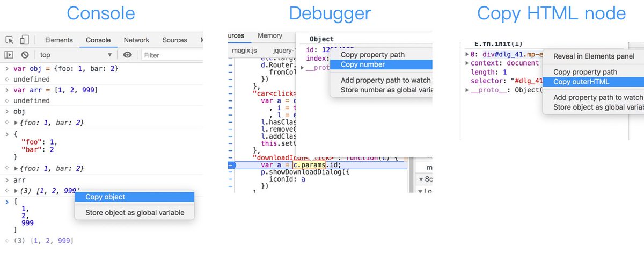This screenshot has width=644, height=259.
Task: Expand __proto__ in the Object popover
Action: (302, 68)
